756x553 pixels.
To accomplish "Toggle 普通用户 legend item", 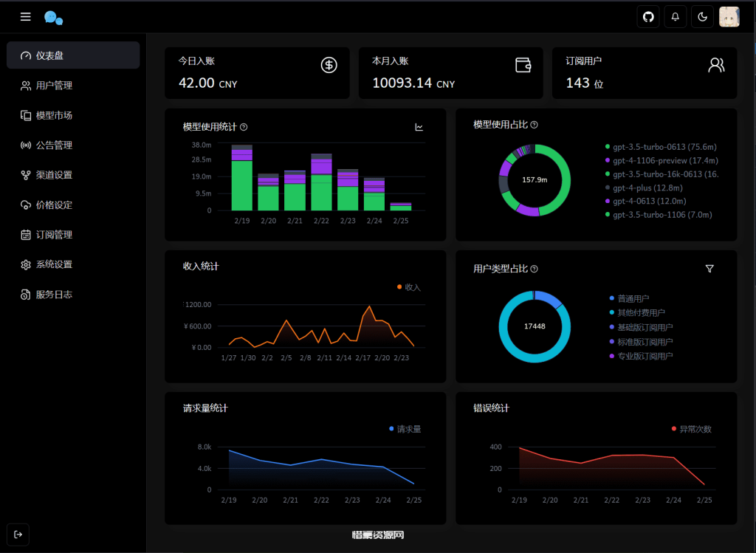I will tap(633, 298).
